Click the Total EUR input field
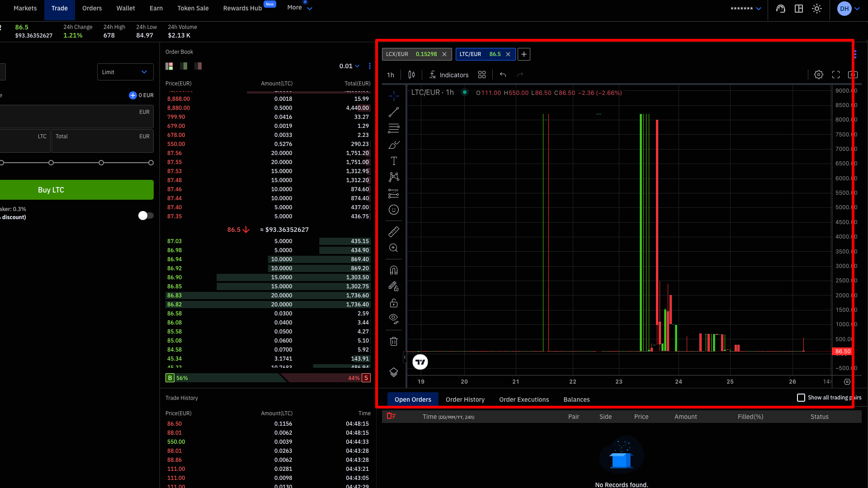 click(103, 141)
